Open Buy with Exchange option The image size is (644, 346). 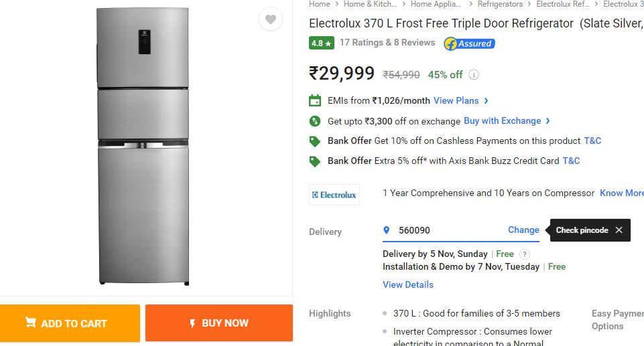pos(507,121)
